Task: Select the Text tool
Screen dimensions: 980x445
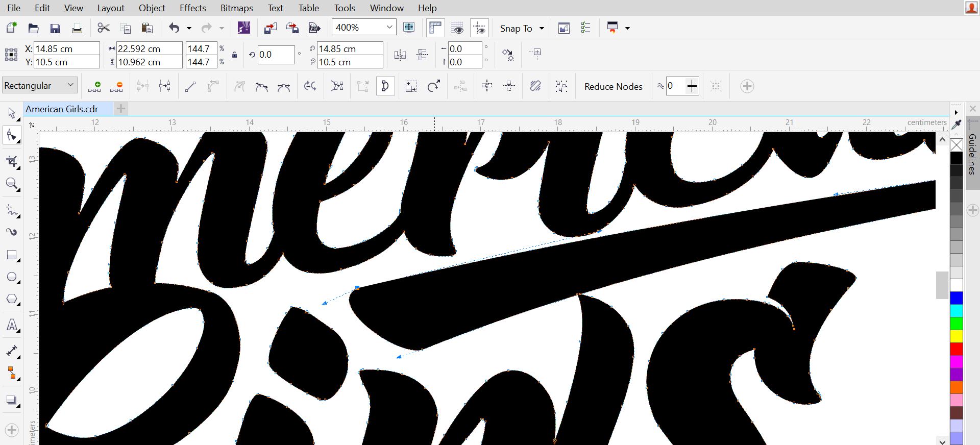Action: (x=12, y=326)
